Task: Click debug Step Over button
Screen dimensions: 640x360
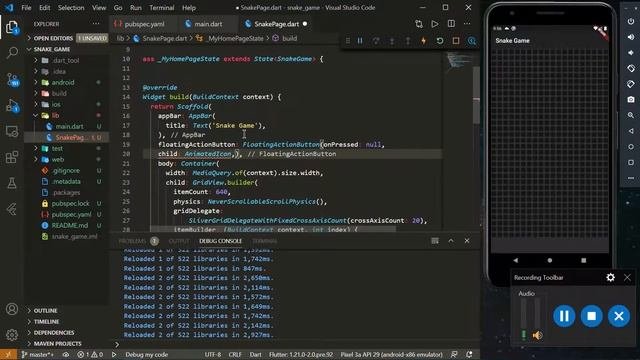Action: coord(376,41)
